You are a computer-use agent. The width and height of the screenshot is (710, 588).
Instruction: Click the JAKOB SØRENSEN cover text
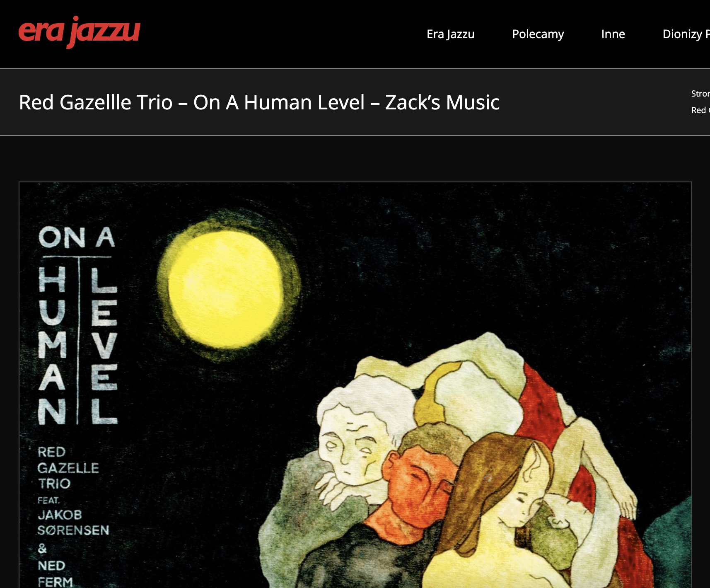(73, 522)
